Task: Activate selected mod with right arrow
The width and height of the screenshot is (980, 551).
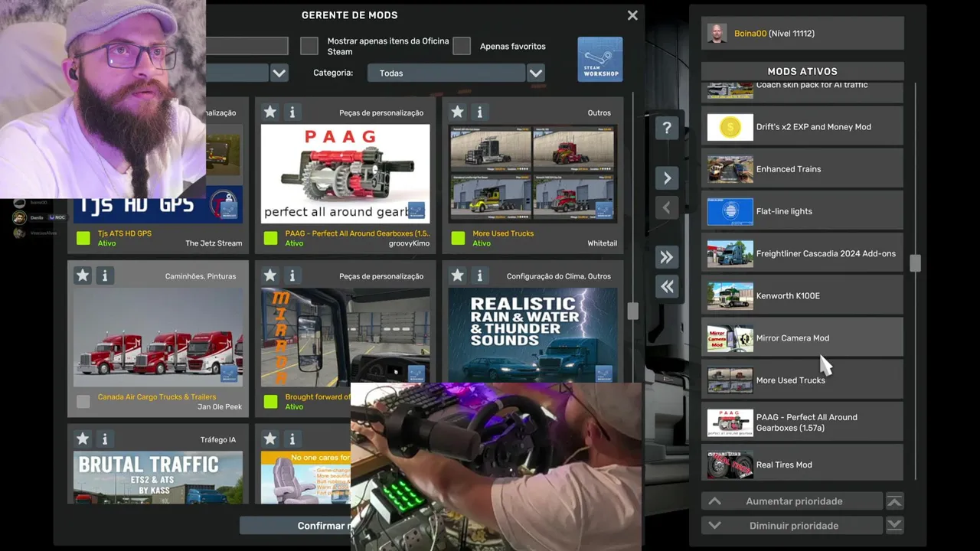Action: pyautogui.click(x=667, y=178)
